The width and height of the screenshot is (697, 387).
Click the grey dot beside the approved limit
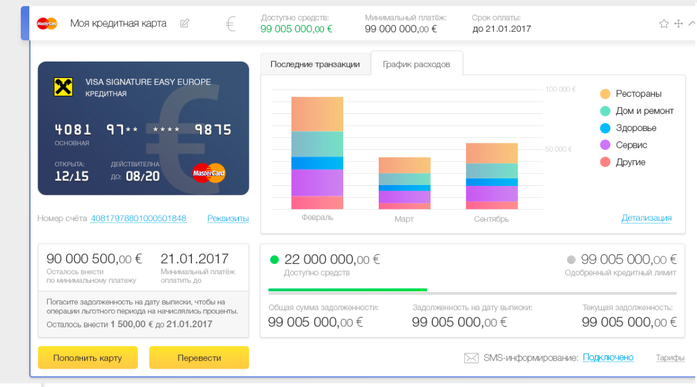tap(571, 259)
